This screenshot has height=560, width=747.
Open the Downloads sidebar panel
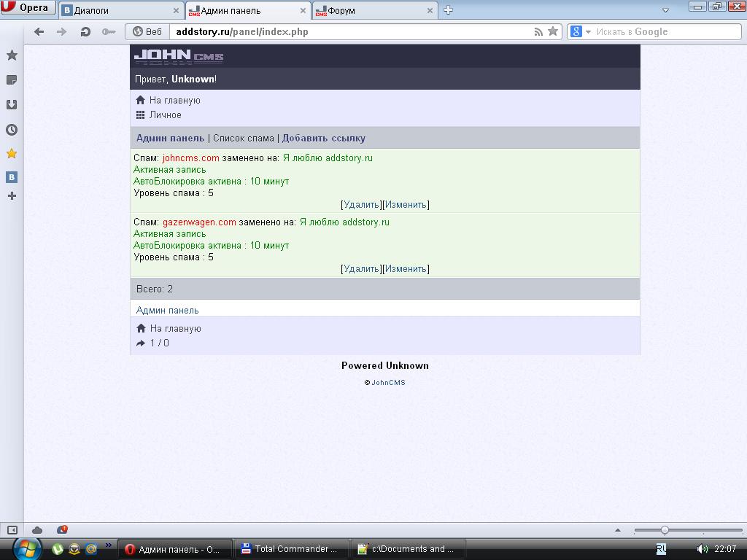tap(12, 104)
